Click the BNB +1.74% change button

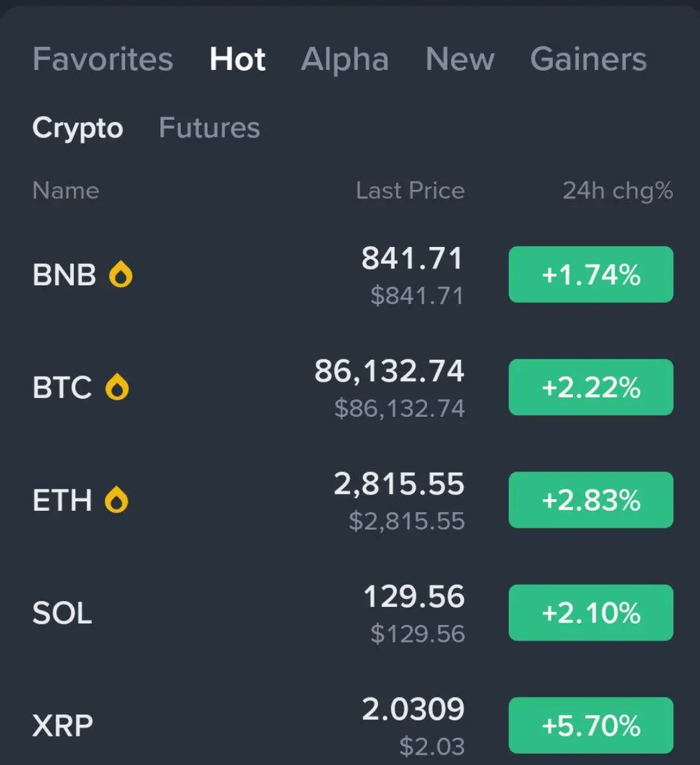click(590, 274)
